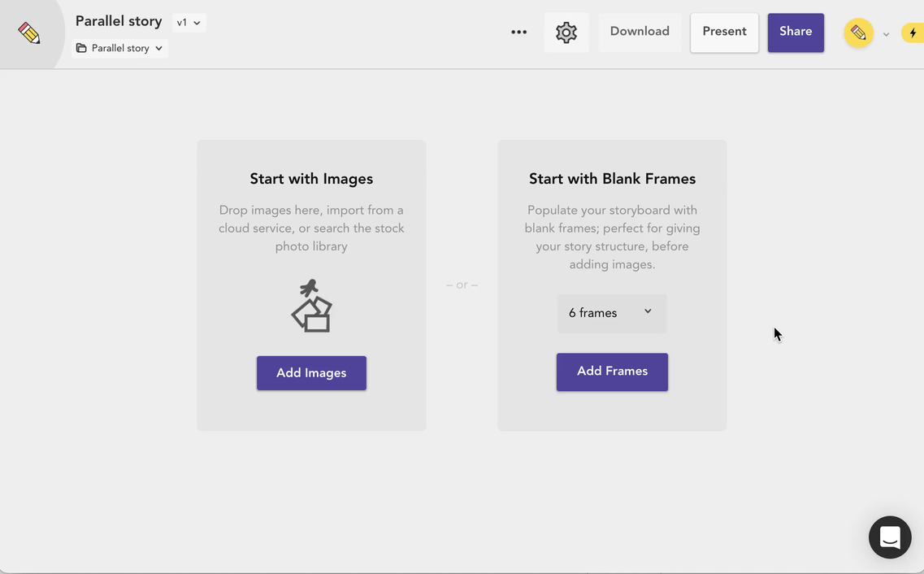The image size is (924, 574).
Task: Open the 6 frames count dropdown
Action: coord(612,313)
